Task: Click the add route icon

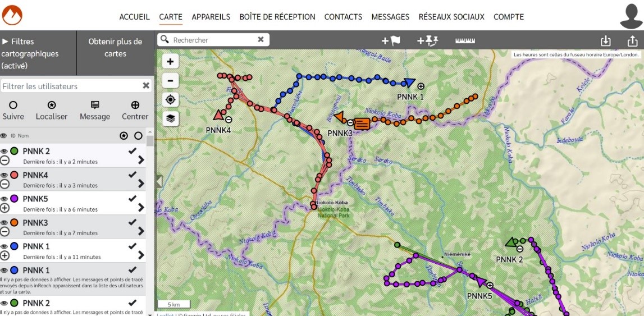Action: point(427,40)
